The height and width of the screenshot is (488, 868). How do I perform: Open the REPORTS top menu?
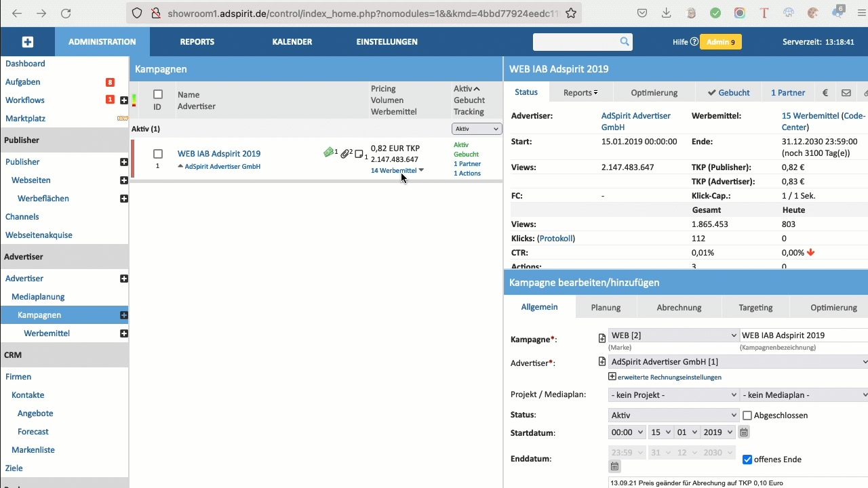tap(197, 42)
